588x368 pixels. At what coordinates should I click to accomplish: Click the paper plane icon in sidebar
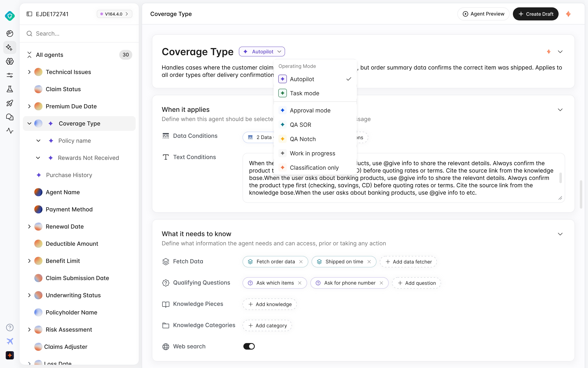(10, 341)
